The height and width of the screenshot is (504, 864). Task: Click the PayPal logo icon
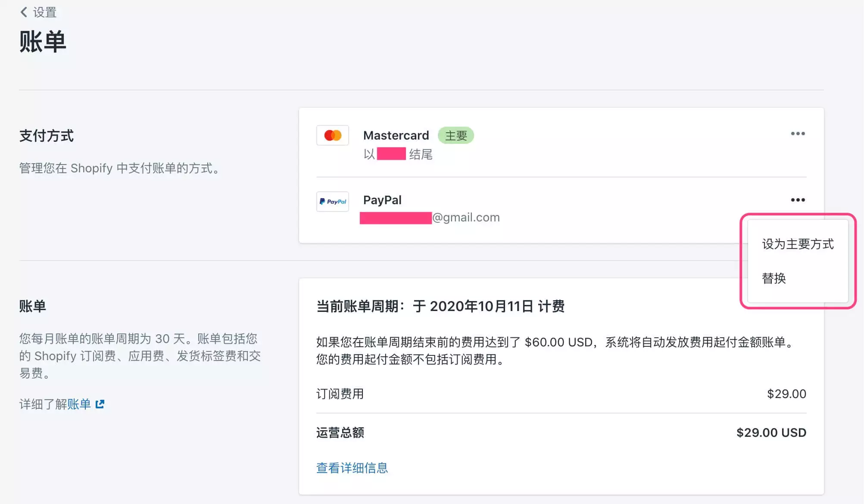[x=332, y=202]
